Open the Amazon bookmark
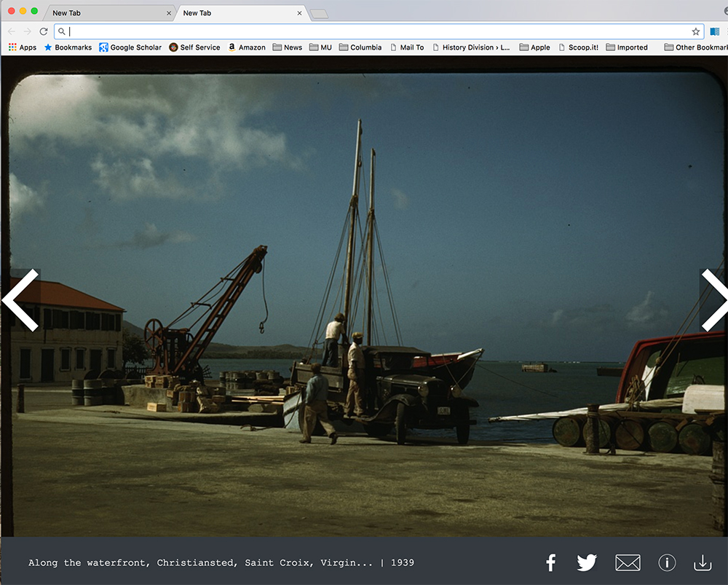 click(x=246, y=47)
